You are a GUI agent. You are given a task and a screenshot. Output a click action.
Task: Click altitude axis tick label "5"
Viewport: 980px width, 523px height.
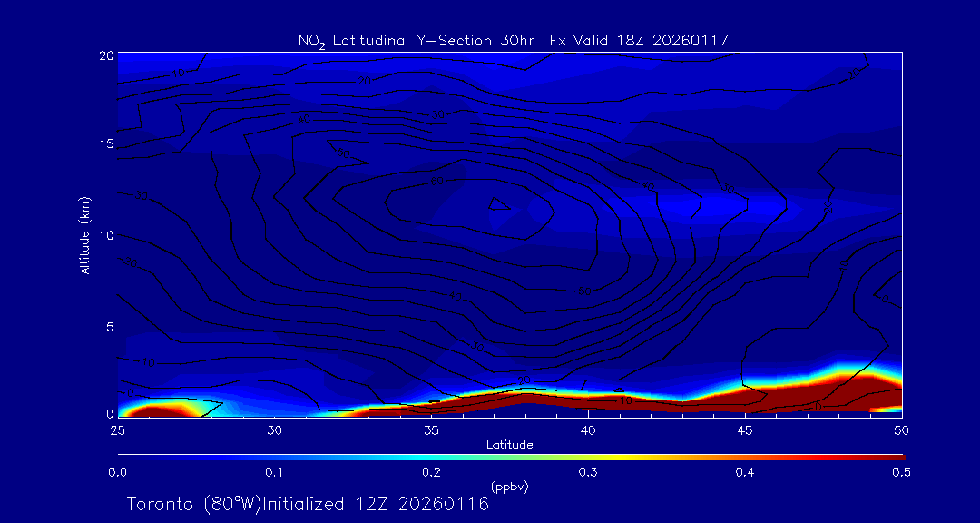click(x=110, y=327)
